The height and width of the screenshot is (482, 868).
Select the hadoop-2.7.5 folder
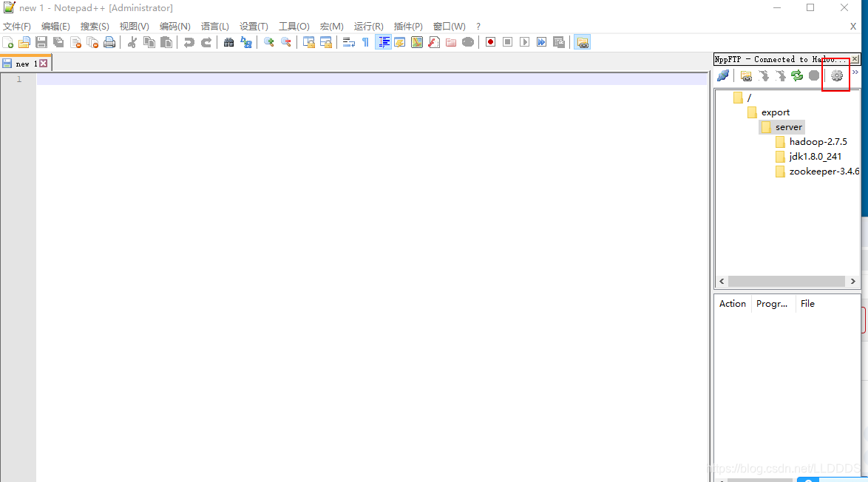pyautogui.click(x=812, y=142)
